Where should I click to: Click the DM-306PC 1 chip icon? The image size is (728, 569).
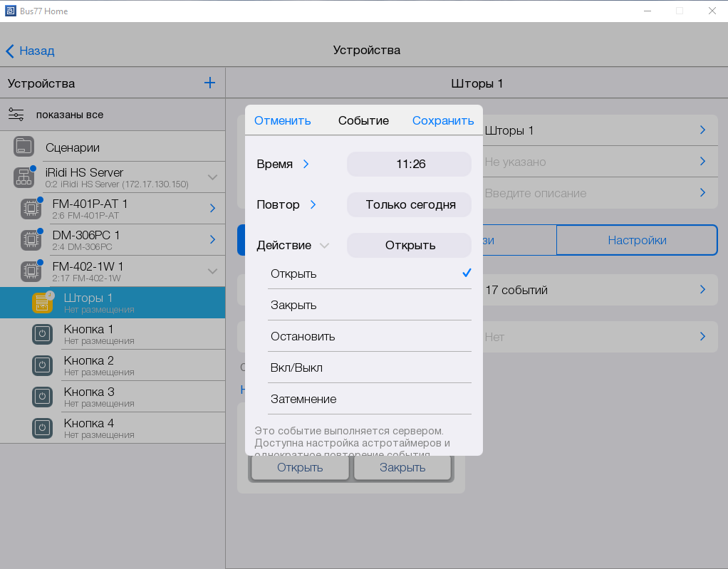pos(30,240)
